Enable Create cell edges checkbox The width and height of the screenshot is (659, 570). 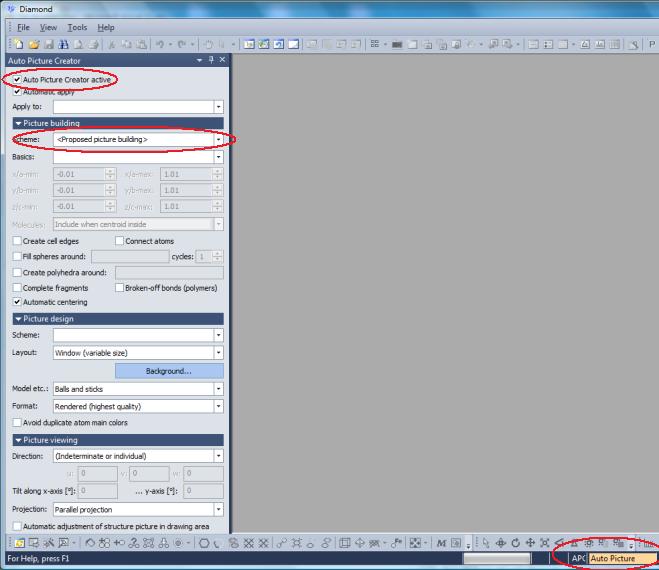(x=17, y=241)
